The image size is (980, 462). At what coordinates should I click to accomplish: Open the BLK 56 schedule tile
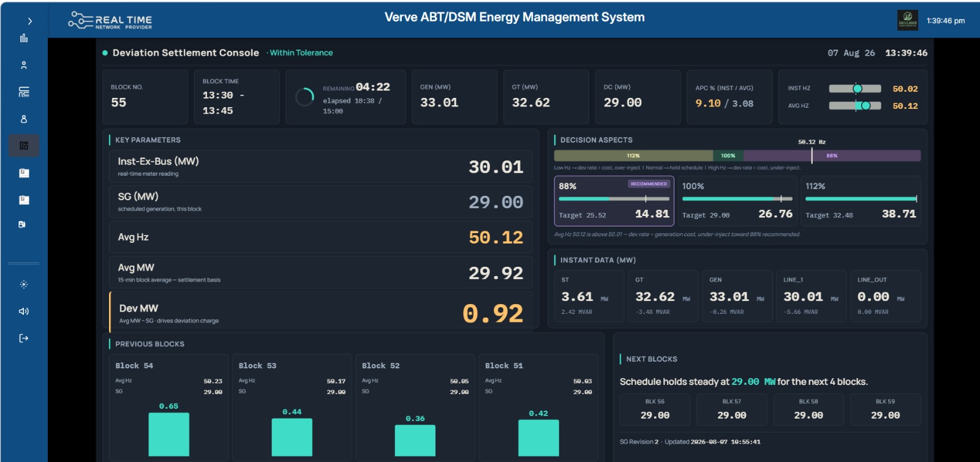click(655, 409)
